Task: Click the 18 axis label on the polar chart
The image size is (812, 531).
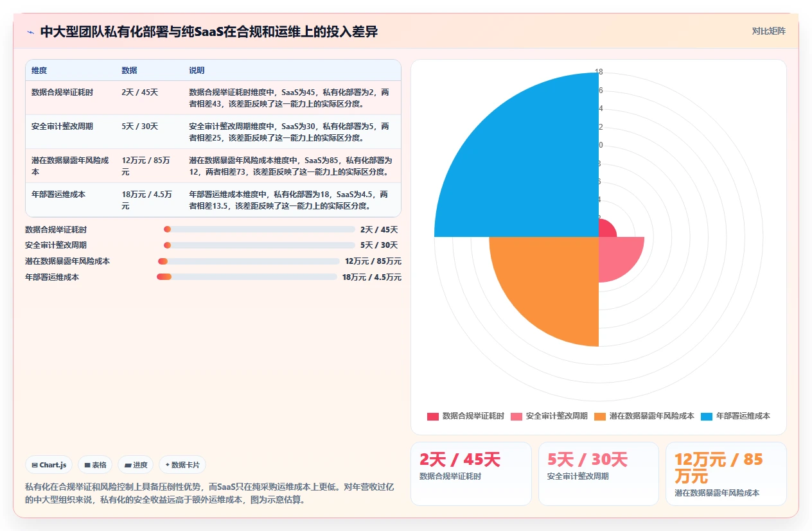Action: point(599,72)
